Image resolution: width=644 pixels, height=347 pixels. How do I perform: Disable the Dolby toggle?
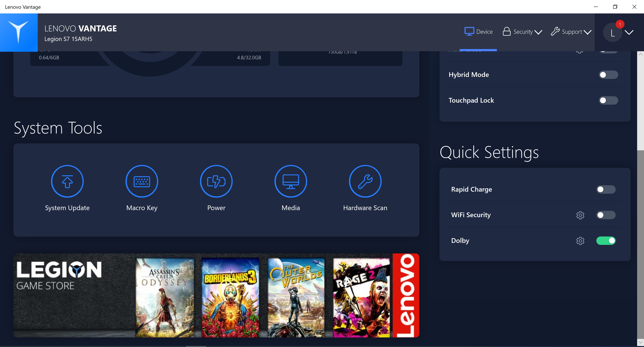pos(606,241)
